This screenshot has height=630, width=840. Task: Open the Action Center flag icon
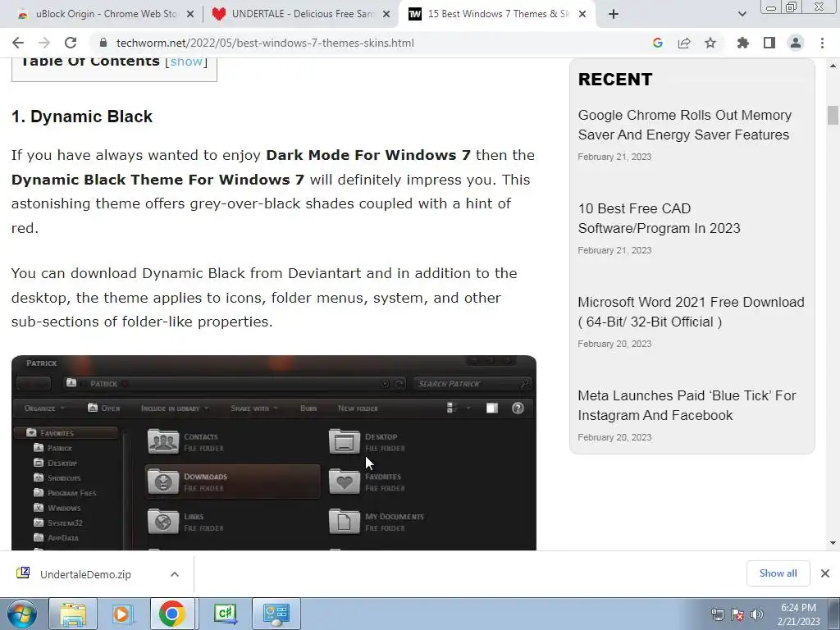737,614
